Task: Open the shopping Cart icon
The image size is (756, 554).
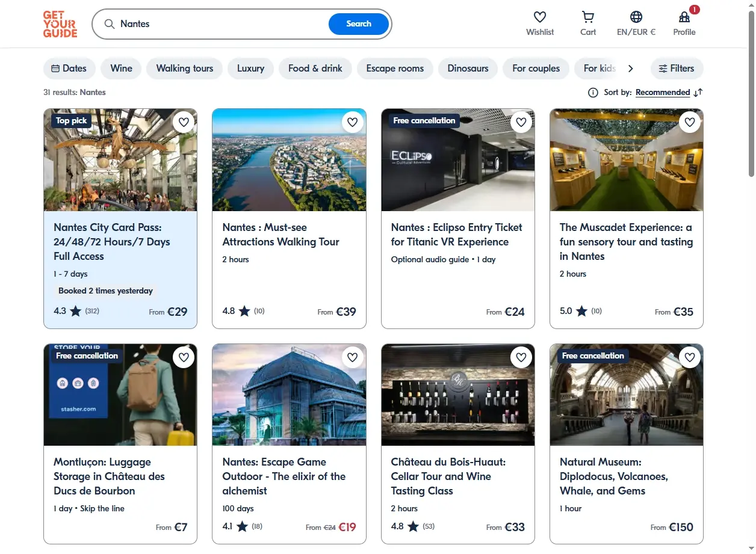Action: point(588,17)
